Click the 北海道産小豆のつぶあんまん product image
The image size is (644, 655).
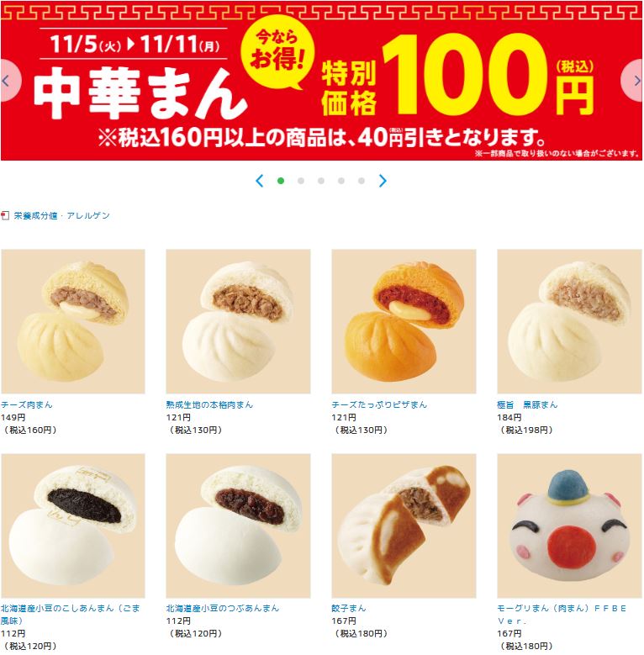point(238,526)
